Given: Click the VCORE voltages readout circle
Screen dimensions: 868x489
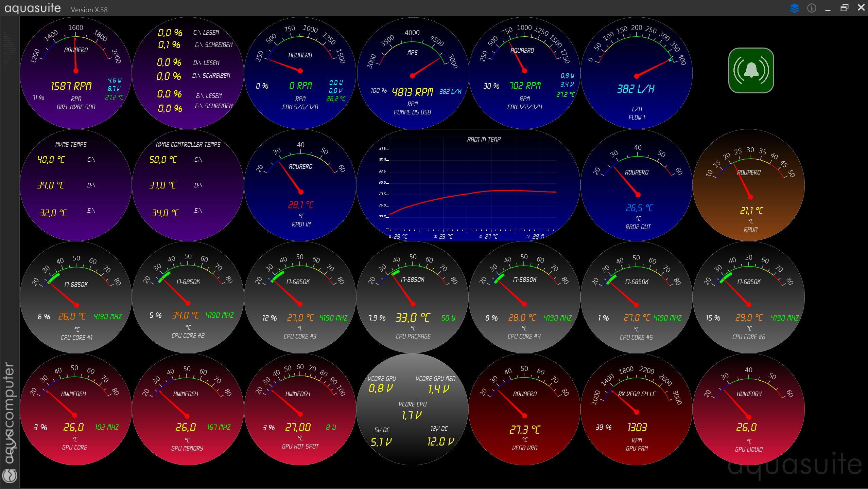Looking at the screenshot, I should [412, 409].
